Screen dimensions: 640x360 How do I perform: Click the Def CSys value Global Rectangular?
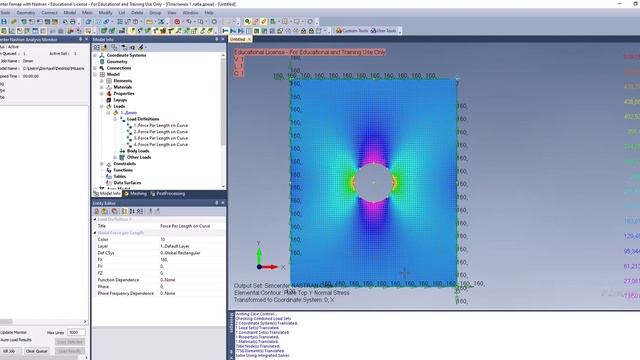192,253
